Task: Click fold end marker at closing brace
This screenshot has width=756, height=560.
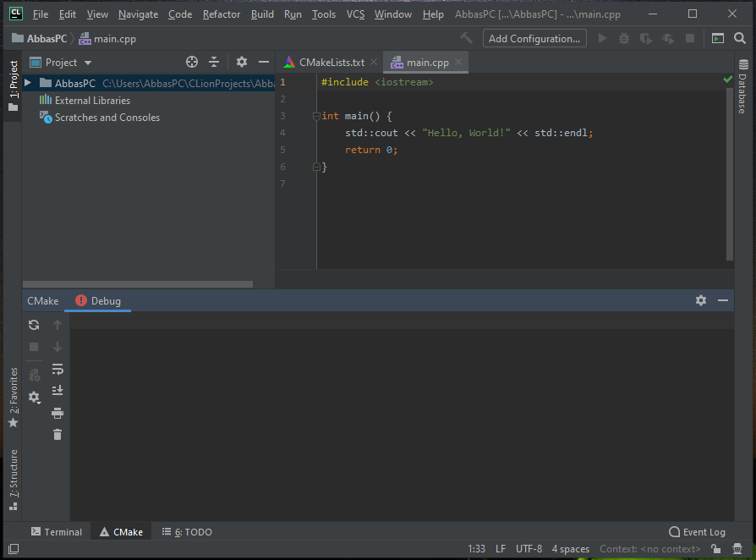Action: pos(316,167)
